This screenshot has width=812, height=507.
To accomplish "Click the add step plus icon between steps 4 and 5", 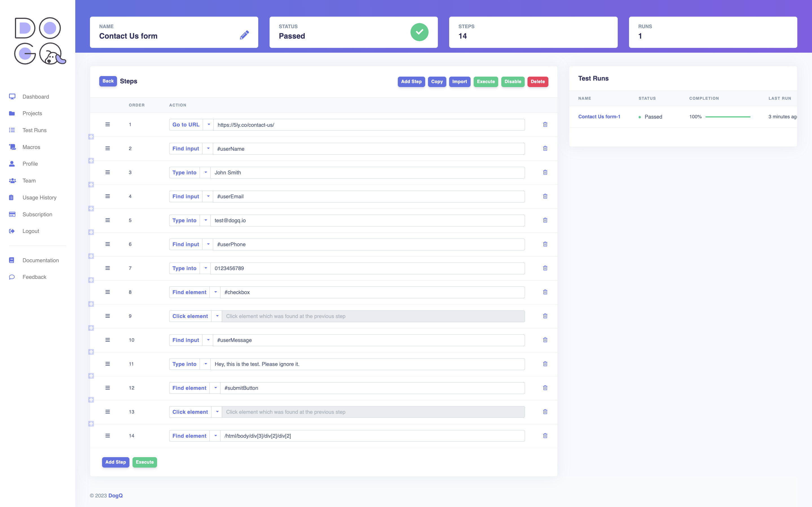I will [91, 208].
